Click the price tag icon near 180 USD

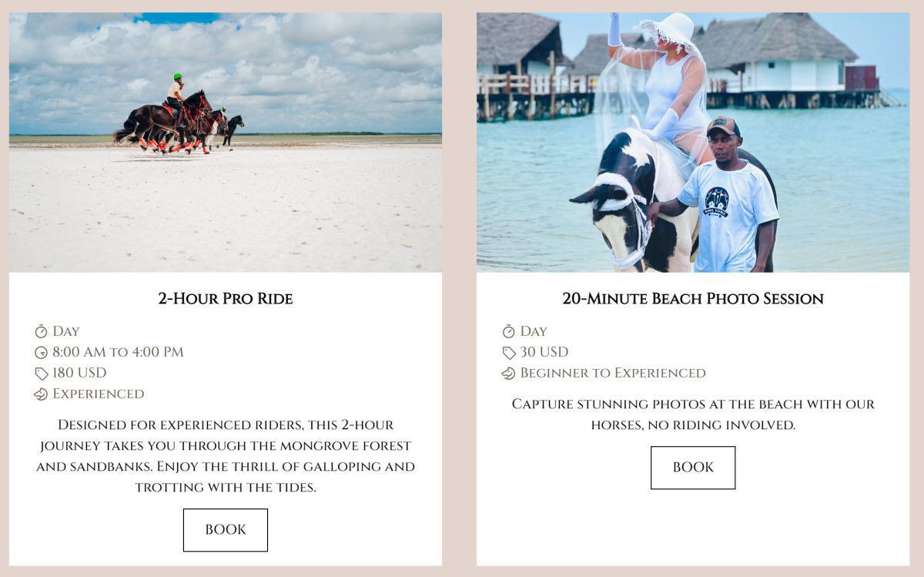point(41,374)
